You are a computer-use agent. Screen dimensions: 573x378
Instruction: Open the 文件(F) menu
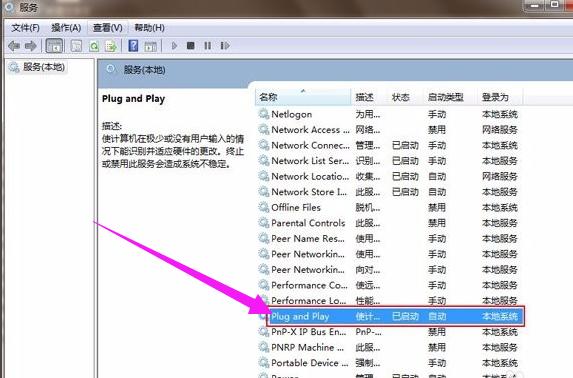click(x=25, y=28)
